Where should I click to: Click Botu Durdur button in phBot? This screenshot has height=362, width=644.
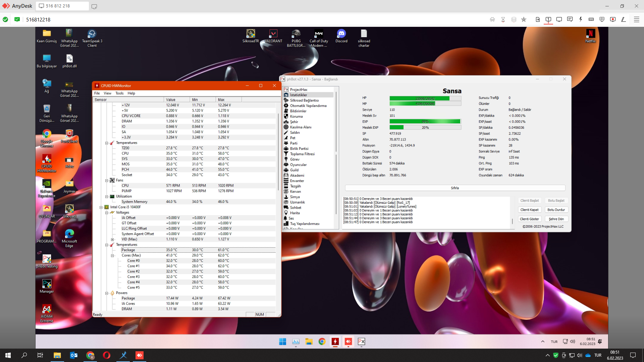pyautogui.click(x=556, y=210)
